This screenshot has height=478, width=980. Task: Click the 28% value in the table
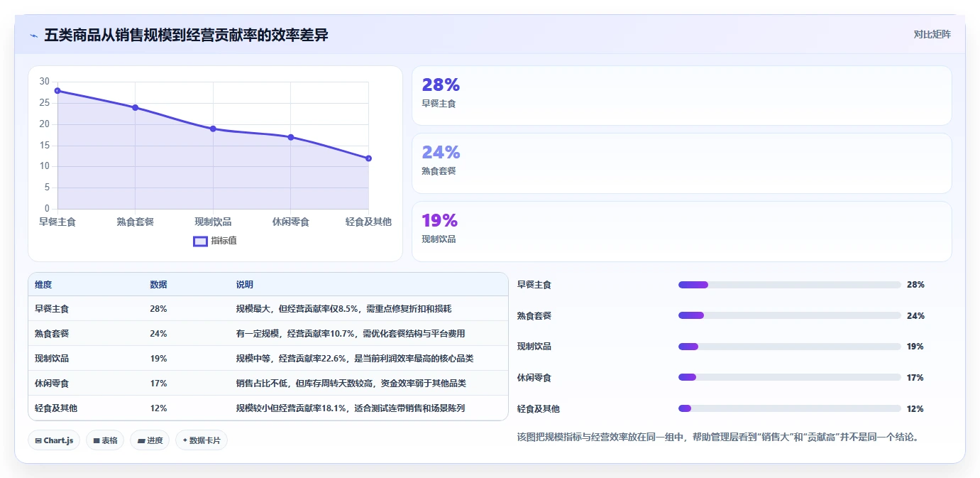click(x=158, y=309)
